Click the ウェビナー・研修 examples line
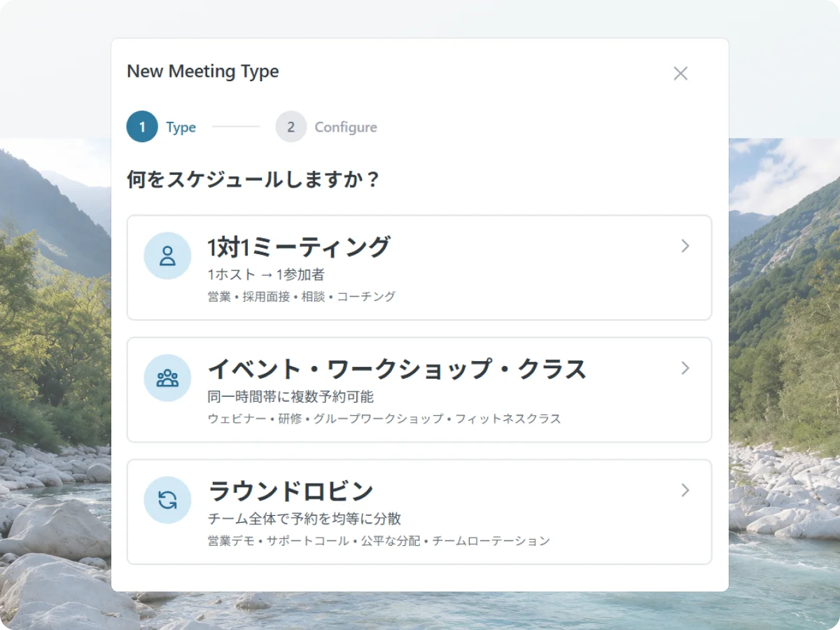Viewport: 840px width, 630px height. (384, 419)
